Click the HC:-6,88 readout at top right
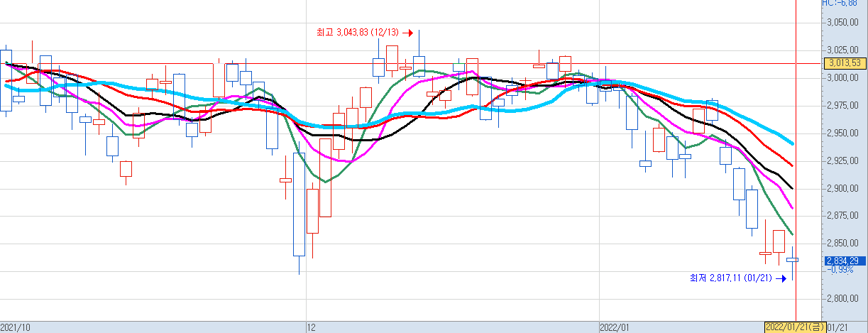This screenshot has width=868, height=333. 840,4
